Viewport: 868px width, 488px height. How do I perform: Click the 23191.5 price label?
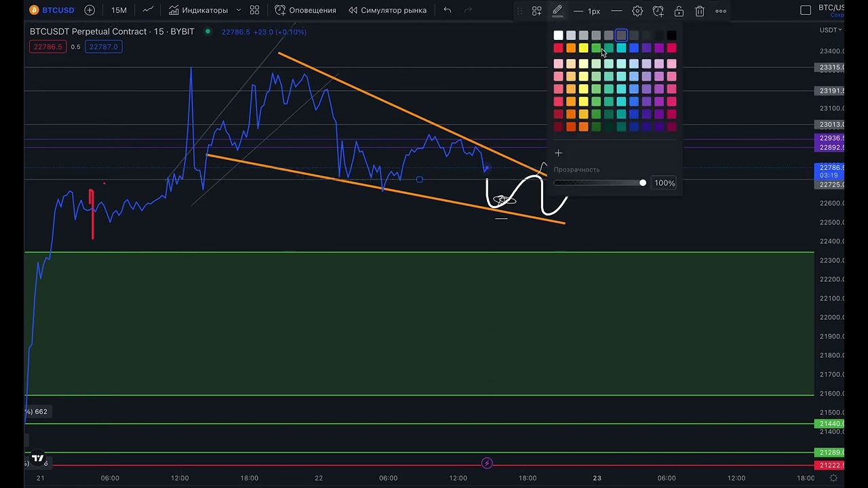click(829, 91)
